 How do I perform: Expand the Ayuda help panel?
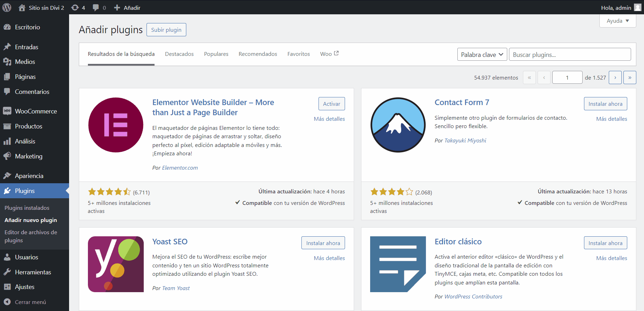pos(617,21)
